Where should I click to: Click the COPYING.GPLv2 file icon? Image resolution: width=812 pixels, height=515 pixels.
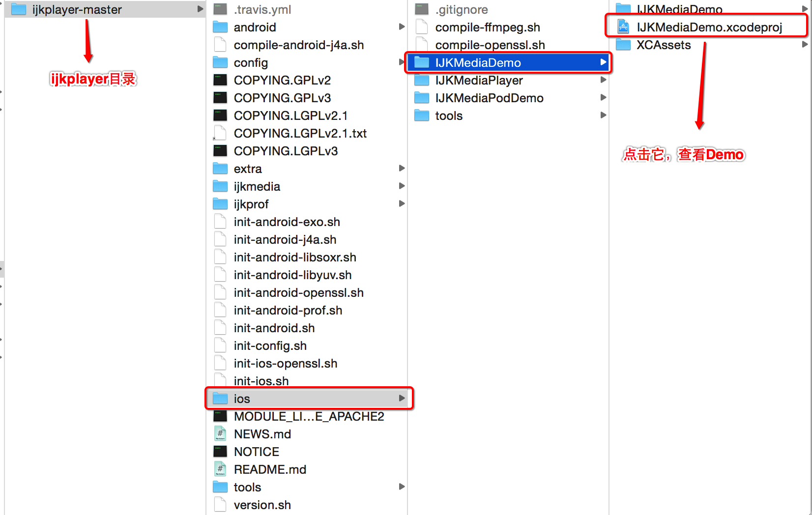tap(220, 80)
